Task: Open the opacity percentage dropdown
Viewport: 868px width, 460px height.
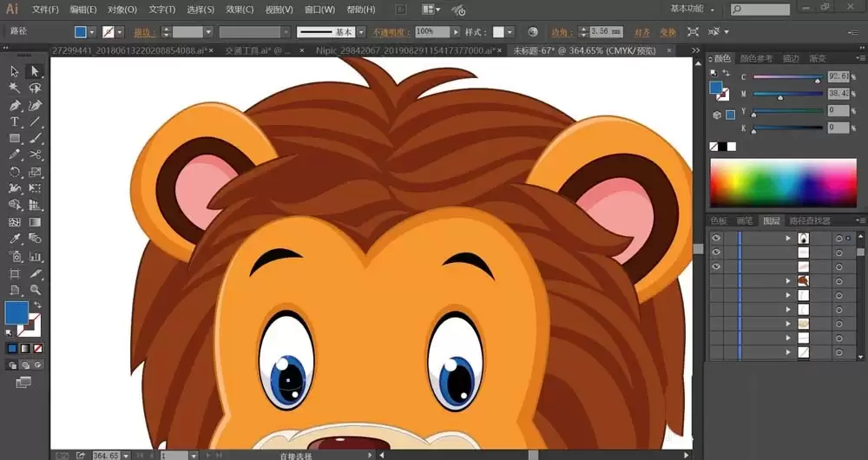Action: tap(457, 31)
